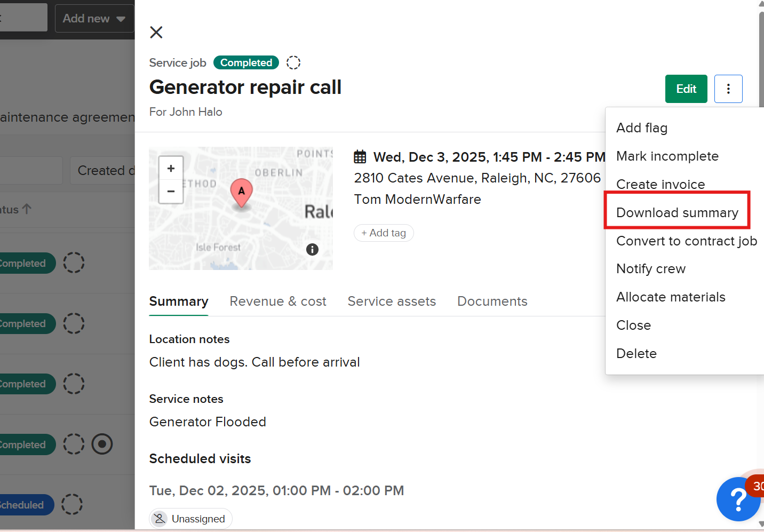Toggle the dashed circle in the first Completed row

[x=74, y=263]
